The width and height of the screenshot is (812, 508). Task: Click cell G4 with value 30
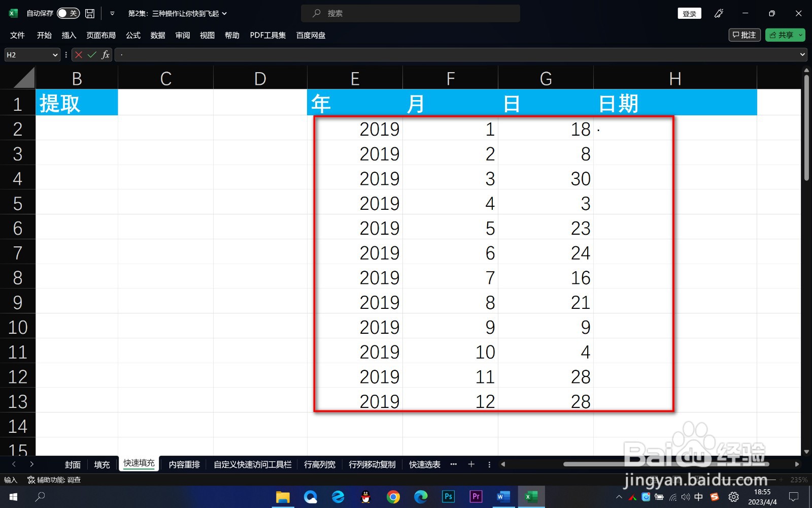tap(546, 178)
